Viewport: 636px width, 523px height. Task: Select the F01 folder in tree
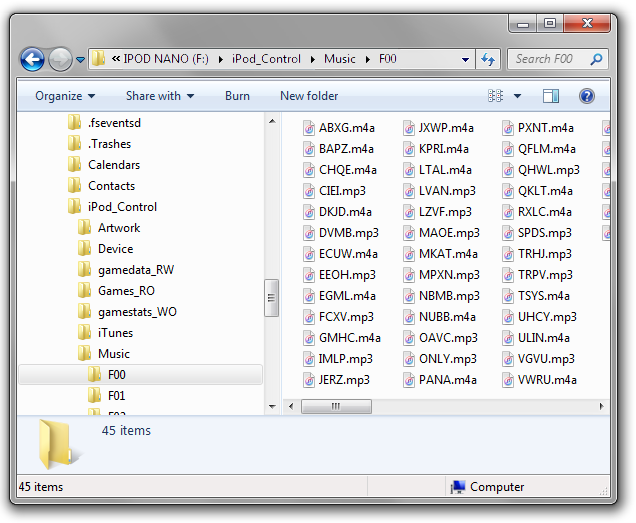click(107, 396)
